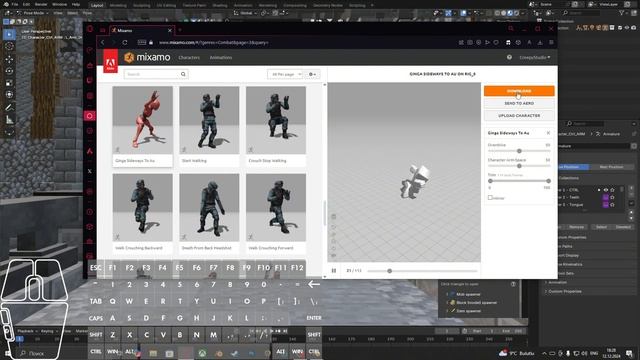The width and height of the screenshot is (640, 360).
Task: Select the Cursor tool in Blender toolbar
Action: [x=9, y=46]
